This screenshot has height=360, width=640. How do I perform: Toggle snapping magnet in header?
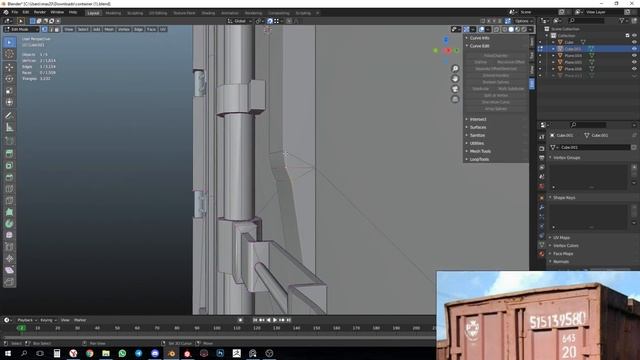(270, 21)
